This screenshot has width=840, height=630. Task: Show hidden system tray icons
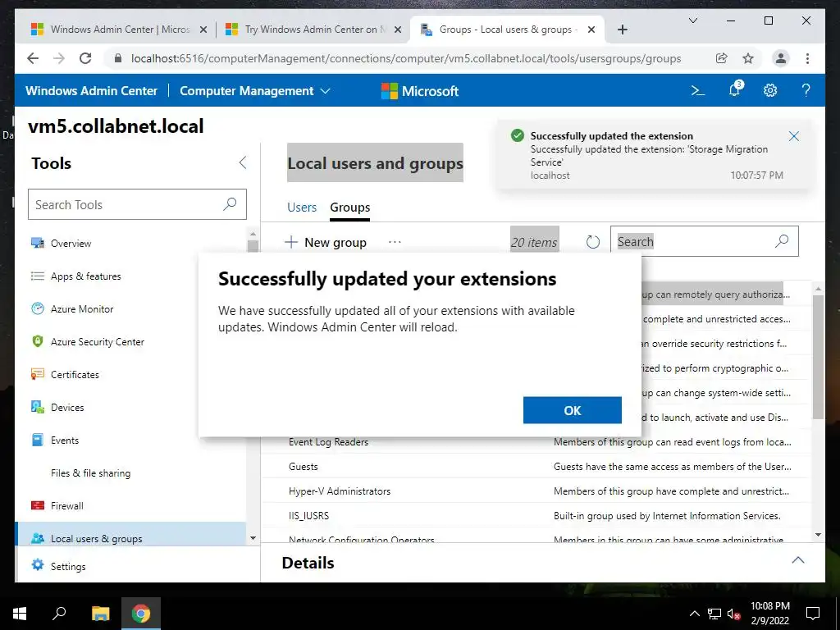(694, 614)
